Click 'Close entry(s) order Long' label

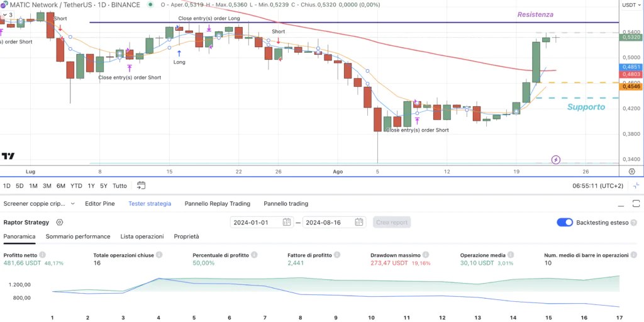pos(209,18)
